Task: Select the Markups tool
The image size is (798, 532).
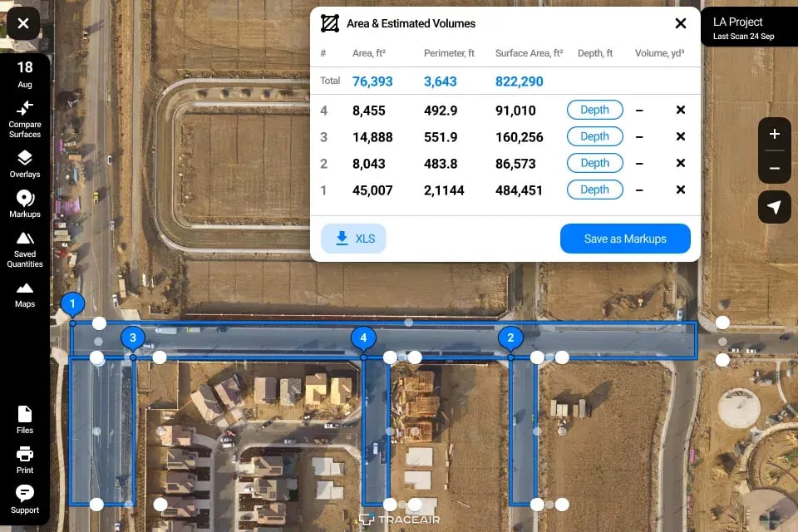Action: (25, 204)
